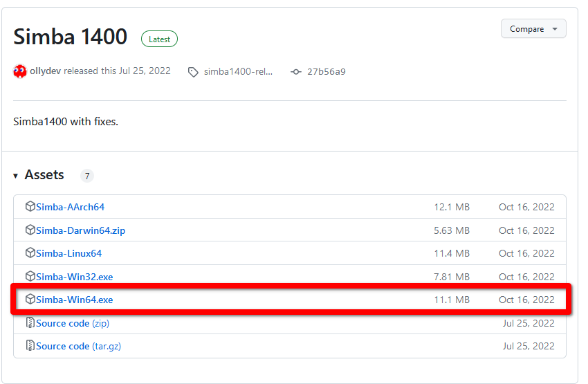Click the tag icon beside simba1400-rel
The width and height of the screenshot is (588, 384).
coord(193,72)
